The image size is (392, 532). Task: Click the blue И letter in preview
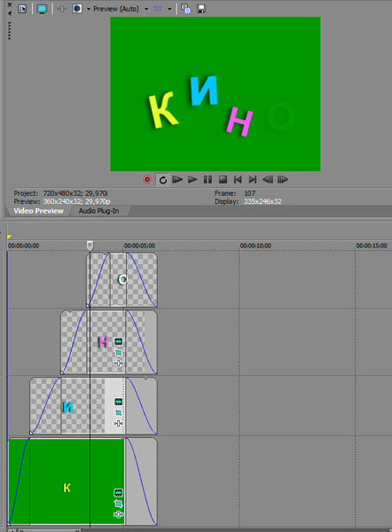(x=203, y=90)
